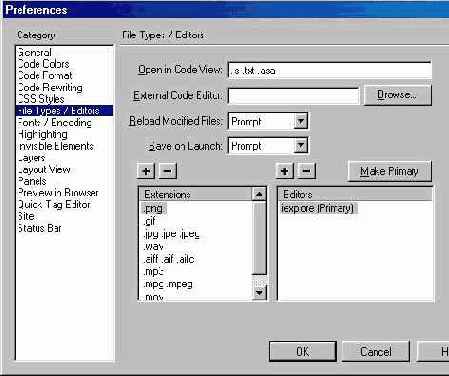
Task: Click Browse for external code editor
Action: point(397,95)
